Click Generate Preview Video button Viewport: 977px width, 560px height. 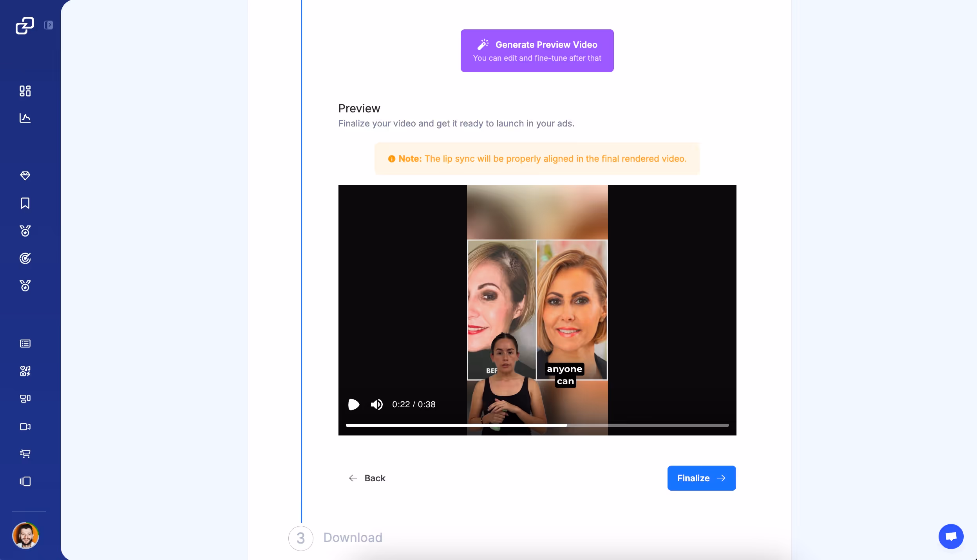pyautogui.click(x=537, y=51)
